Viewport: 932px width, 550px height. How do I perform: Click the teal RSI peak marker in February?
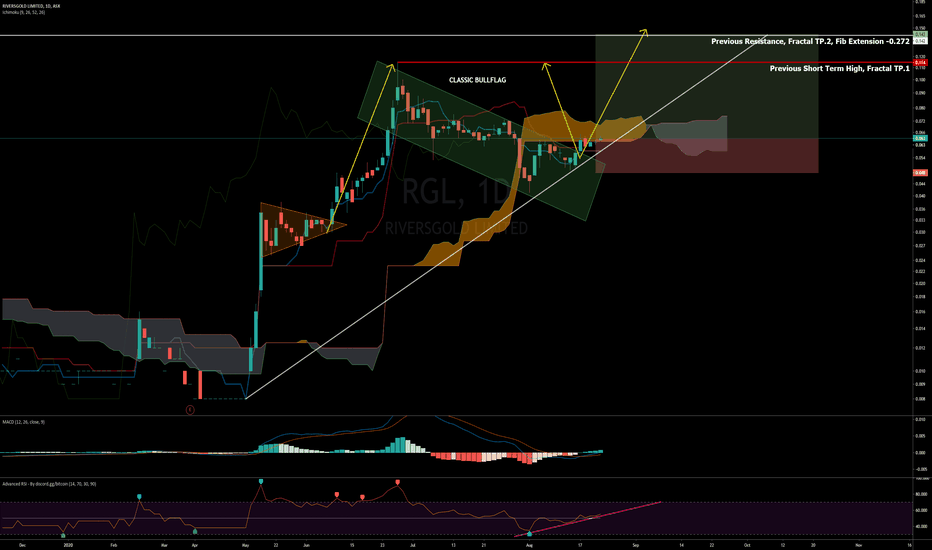point(140,496)
